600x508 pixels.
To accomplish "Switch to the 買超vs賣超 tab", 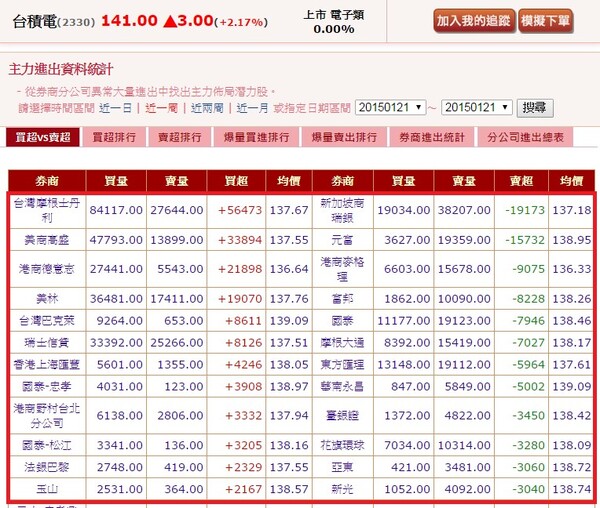I will [41, 138].
